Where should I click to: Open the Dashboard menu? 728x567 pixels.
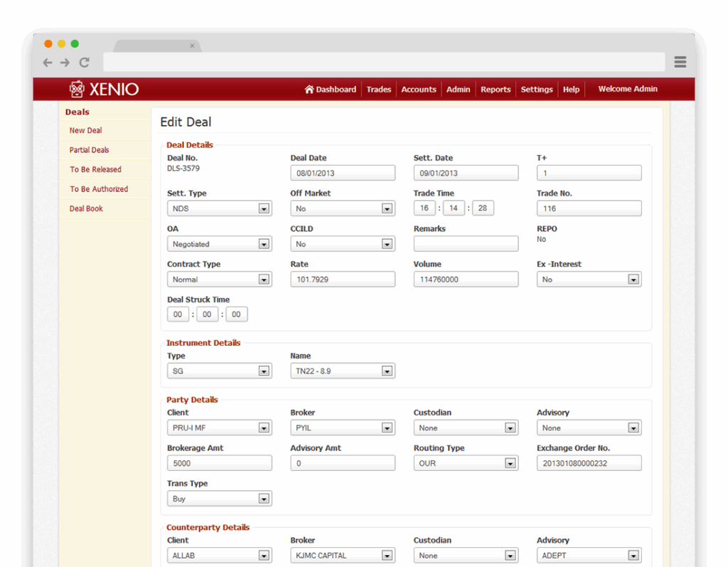[x=331, y=89]
